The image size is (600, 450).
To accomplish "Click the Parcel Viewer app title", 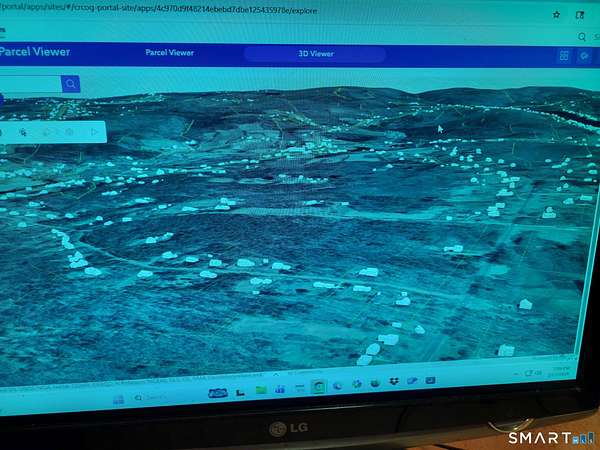I will (35, 52).
